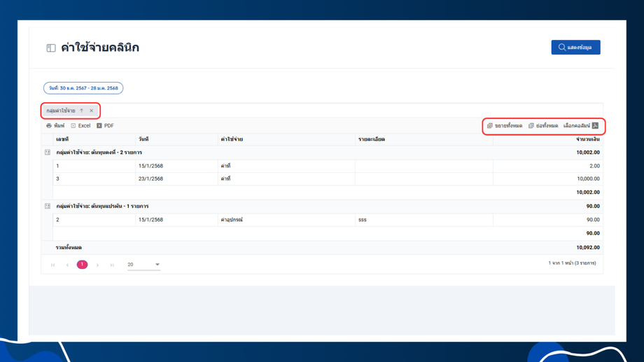The width and height of the screenshot is (644, 362).
Task: Sort by ค่าใช้จ่าย column header
Action: [x=286, y=139]
